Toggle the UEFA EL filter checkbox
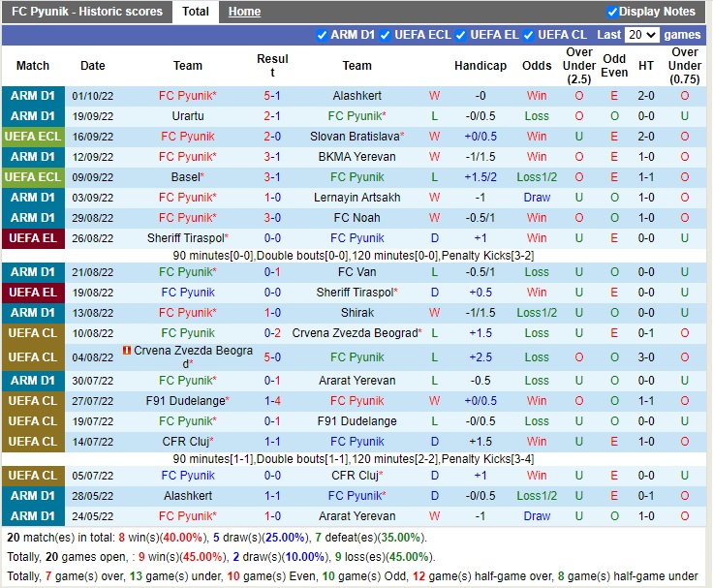Viewport: 713px width, 588px height. point(461,35)
